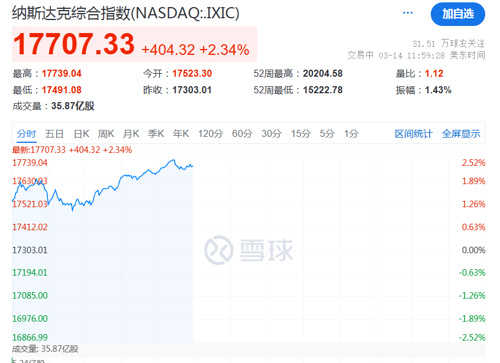The width and height of the screenshot is (500, 363).
Task: Show the 月K monthly chart
Action: click(x=131, y=134)
